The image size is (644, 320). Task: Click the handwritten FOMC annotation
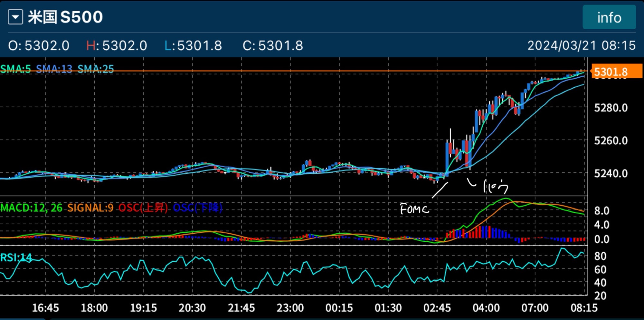(414, 209)
